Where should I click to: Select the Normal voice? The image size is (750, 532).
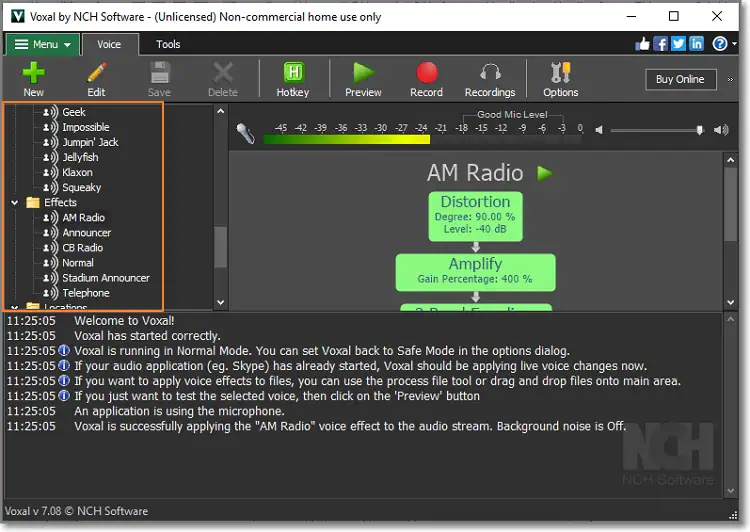point(77,263)
